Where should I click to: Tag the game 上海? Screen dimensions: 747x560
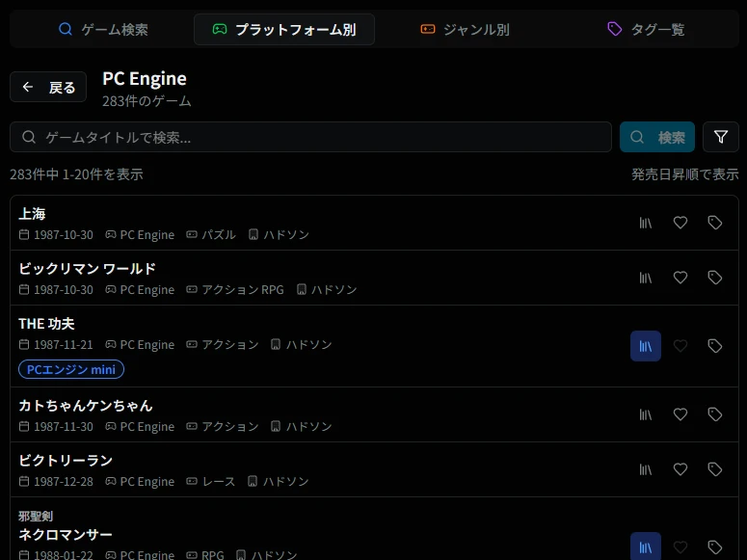coord(714,223)
